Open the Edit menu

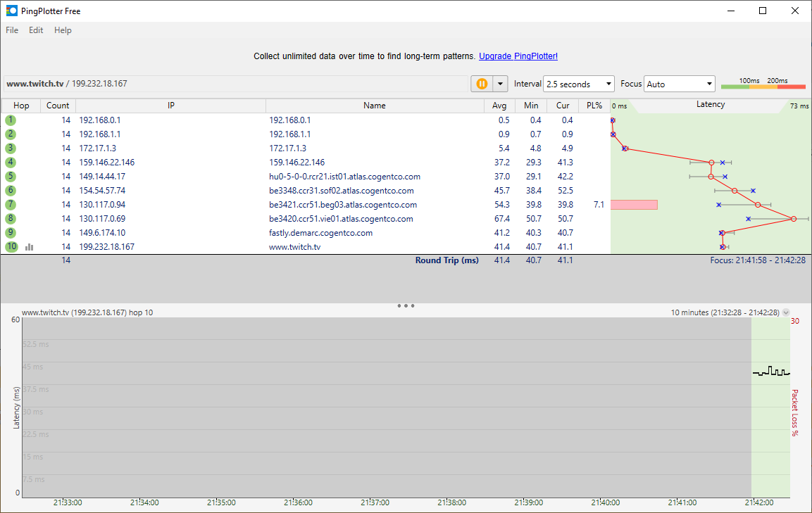[x=36, y=30]
